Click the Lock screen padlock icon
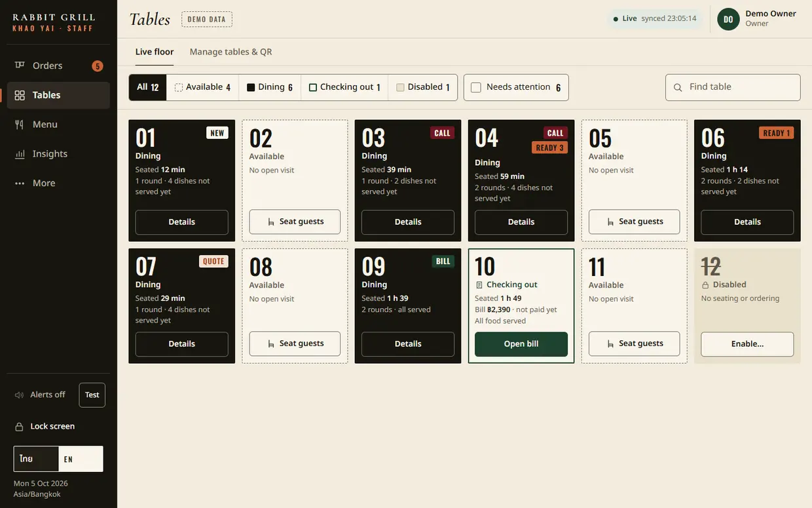The height and width of the screenshot is (508, 812). tap(20, 427)
